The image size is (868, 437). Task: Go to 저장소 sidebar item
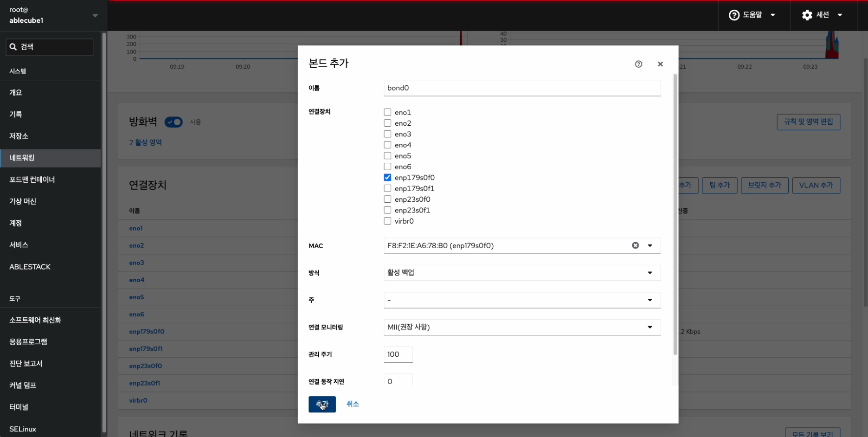[x=19, y=136]
